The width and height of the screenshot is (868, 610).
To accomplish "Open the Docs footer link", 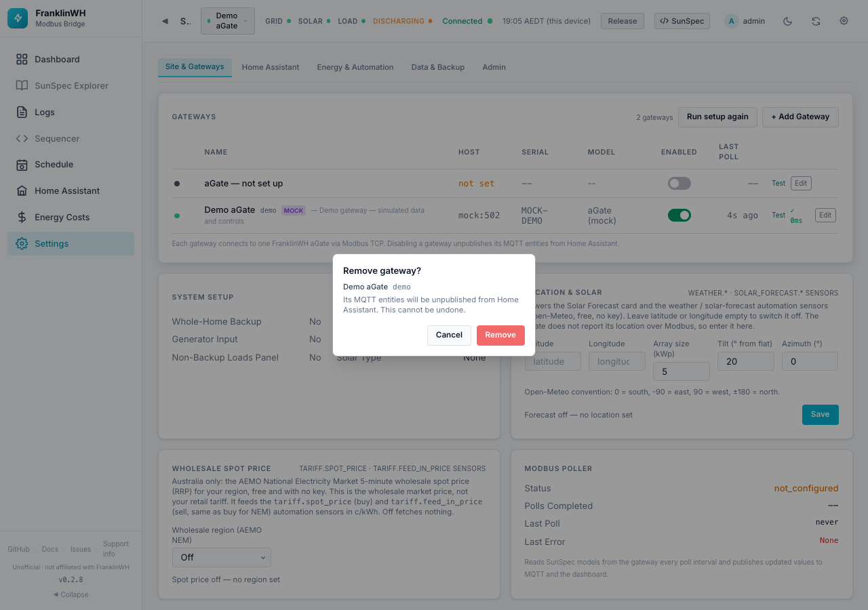I will click(x=50, y=549).
